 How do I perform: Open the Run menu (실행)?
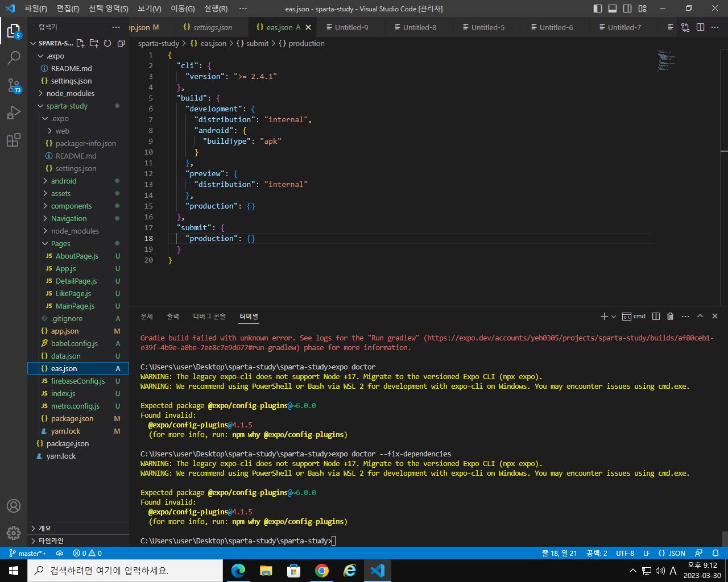coord(216,9)
